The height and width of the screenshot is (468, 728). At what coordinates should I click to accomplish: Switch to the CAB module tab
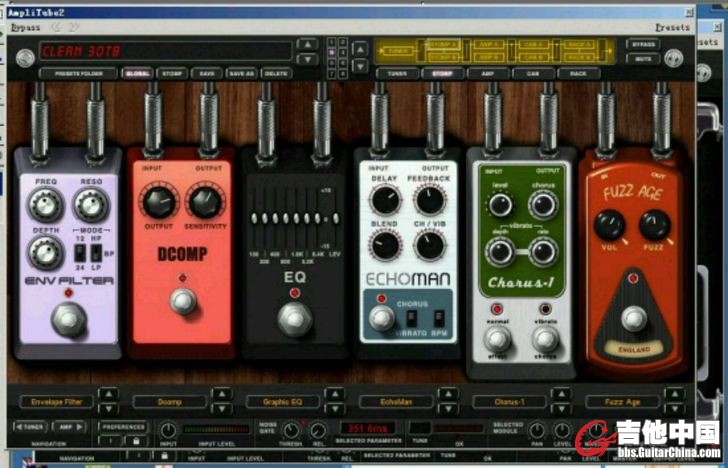(533, 73)
